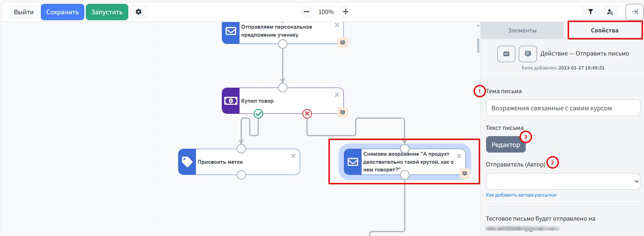Click the block description icon button in properties
Screen dimensions: 644x236
(506, 54)
